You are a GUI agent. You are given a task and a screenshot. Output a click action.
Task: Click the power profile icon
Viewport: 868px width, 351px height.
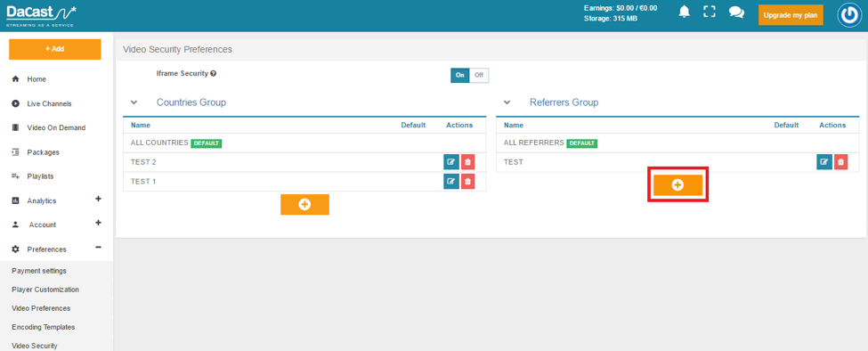coord(848,15)
